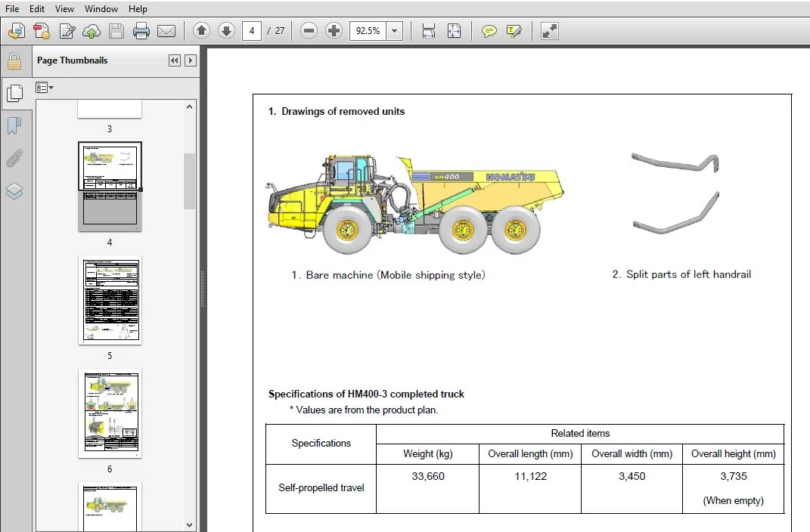The height and width of the screenshot is (532, 810).
Task: Click the length value 11,122
Action: pos(530,476)
